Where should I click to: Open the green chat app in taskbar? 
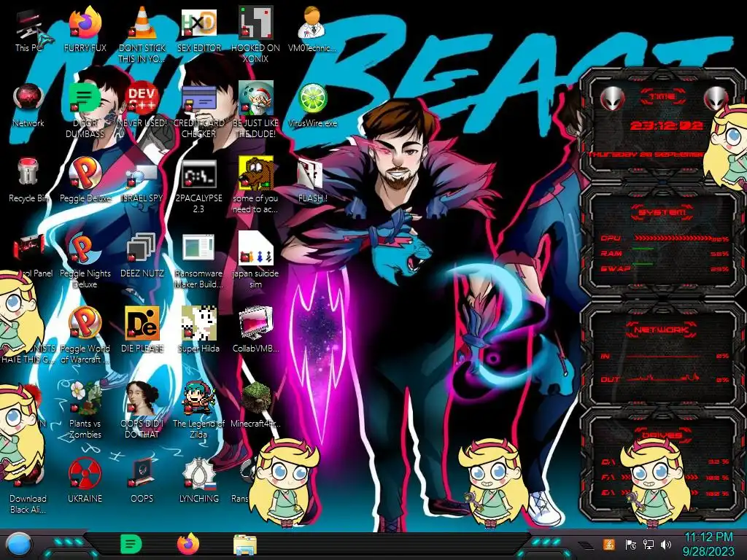[x=131, y=544]
